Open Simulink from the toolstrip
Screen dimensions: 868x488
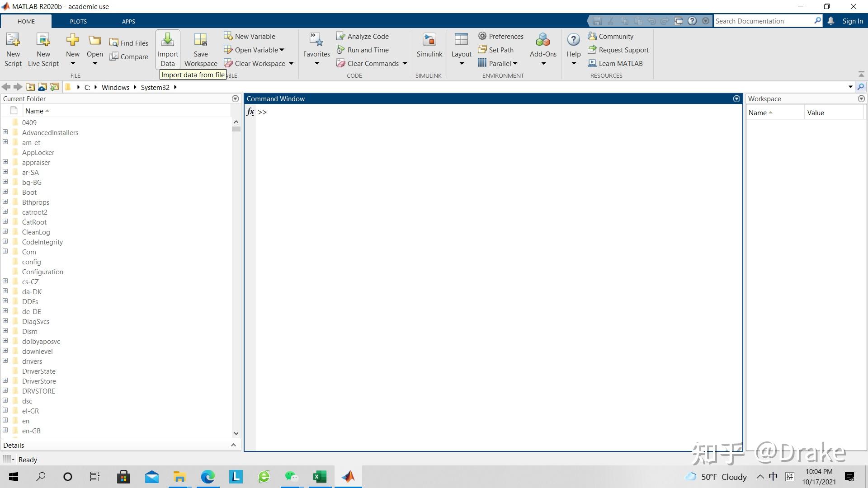coord(429,41)
